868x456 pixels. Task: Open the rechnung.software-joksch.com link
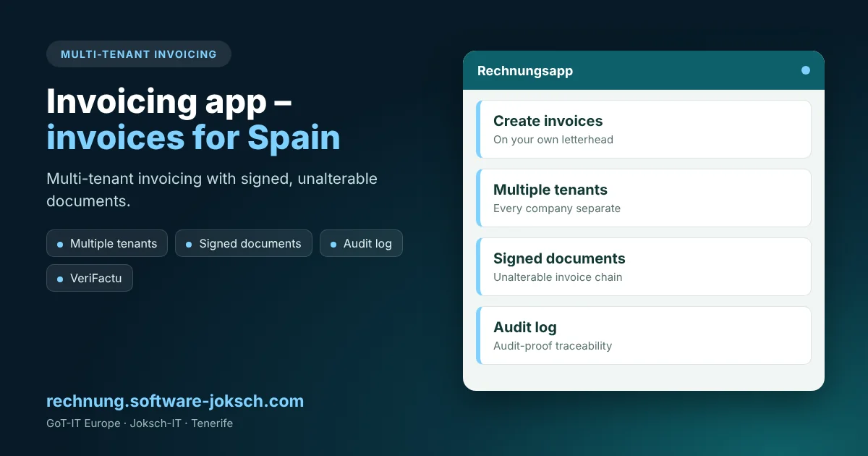click(x=175, y=401)
